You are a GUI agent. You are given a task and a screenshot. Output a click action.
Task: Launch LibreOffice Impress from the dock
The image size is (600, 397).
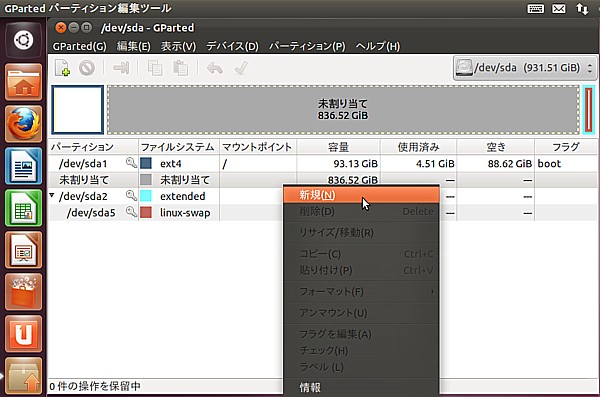[23, 250]
